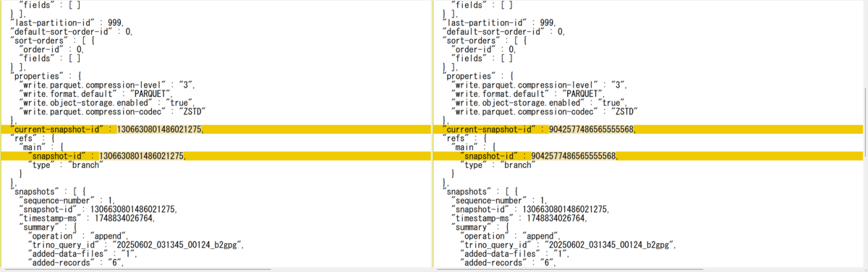This screenshot has width=868, height=272.
Task: Click "last-partition-id" : 999 in right pane
Action: (x=501, y=22)
